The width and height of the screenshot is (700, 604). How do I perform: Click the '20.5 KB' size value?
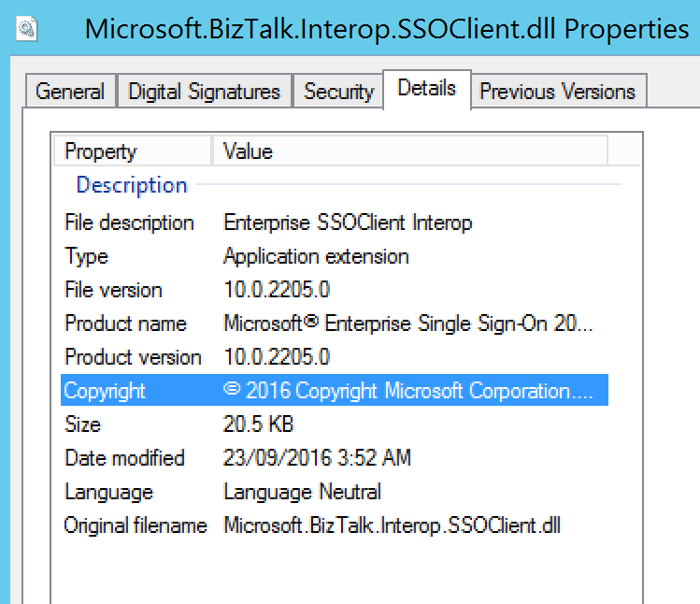259,424
